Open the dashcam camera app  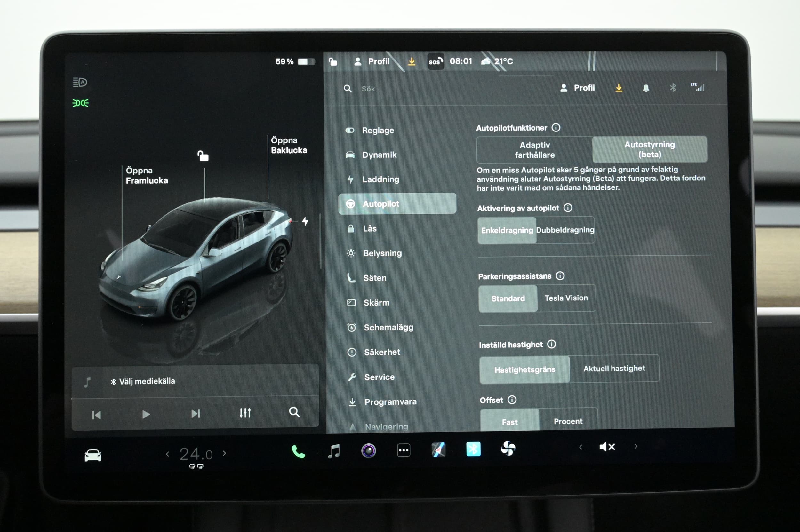pyautogui.click(x=369, y=451)
